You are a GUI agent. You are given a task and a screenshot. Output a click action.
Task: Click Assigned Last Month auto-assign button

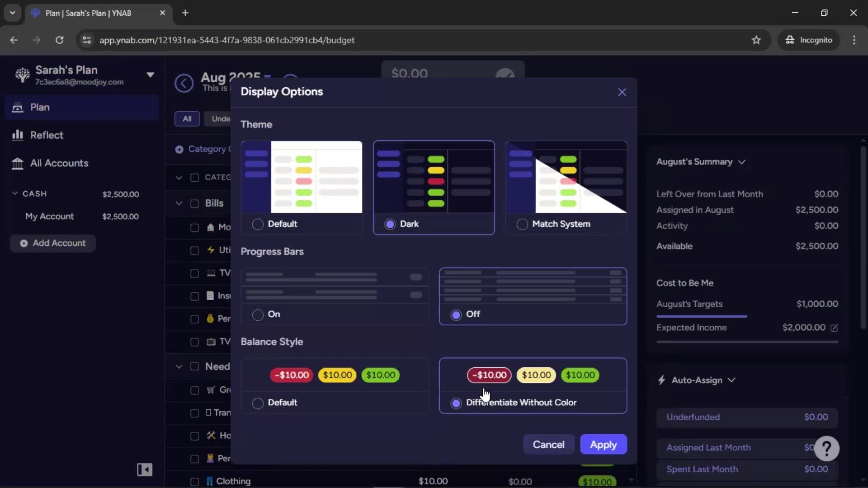point(747,448)
